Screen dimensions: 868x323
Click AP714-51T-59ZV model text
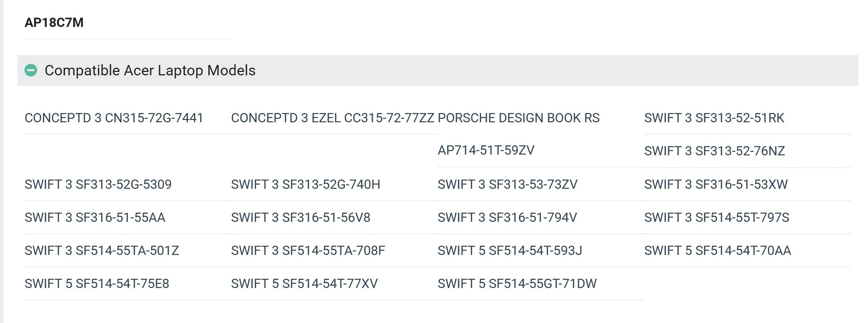[486, 150]
